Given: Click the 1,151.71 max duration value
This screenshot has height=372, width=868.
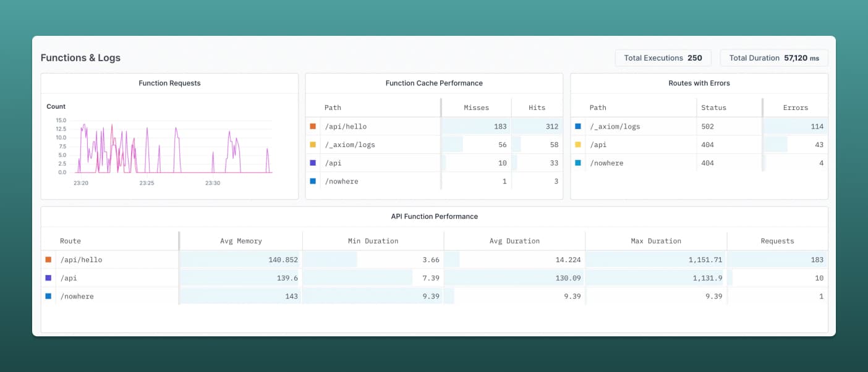Looking at the screenshot, I should [x=705, y=260].
